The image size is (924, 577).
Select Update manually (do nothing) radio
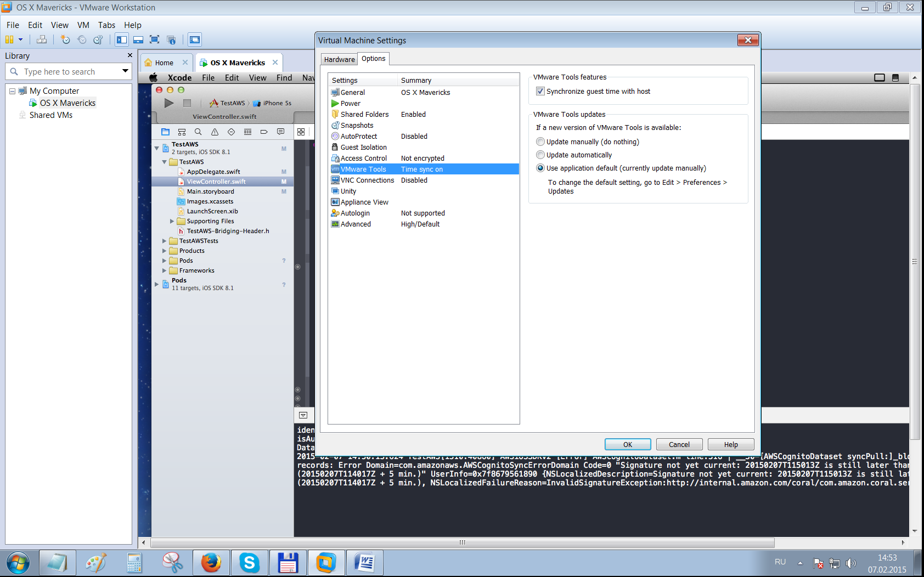540,142
